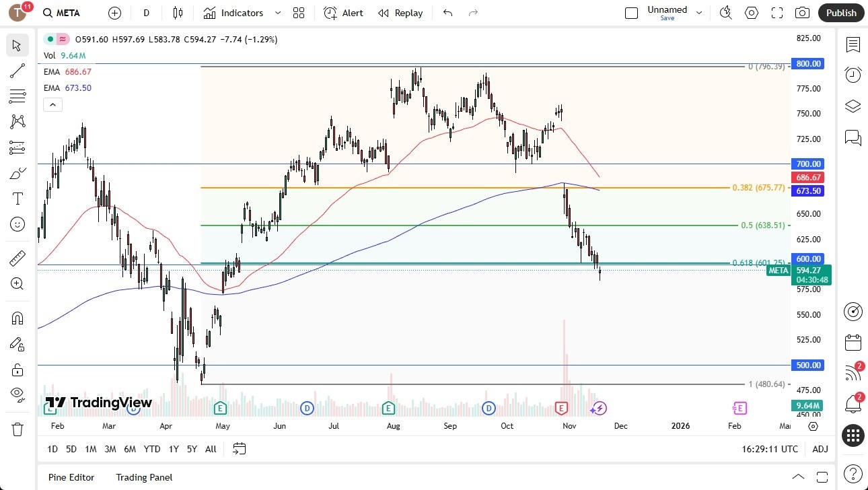Take a chart snapshot with the camera icon
Screen dimensions: 868x490
click(x=802, y=12)
